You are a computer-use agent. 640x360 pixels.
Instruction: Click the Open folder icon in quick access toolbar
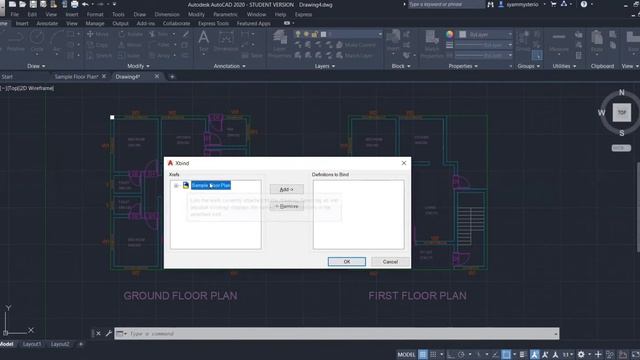22,4
